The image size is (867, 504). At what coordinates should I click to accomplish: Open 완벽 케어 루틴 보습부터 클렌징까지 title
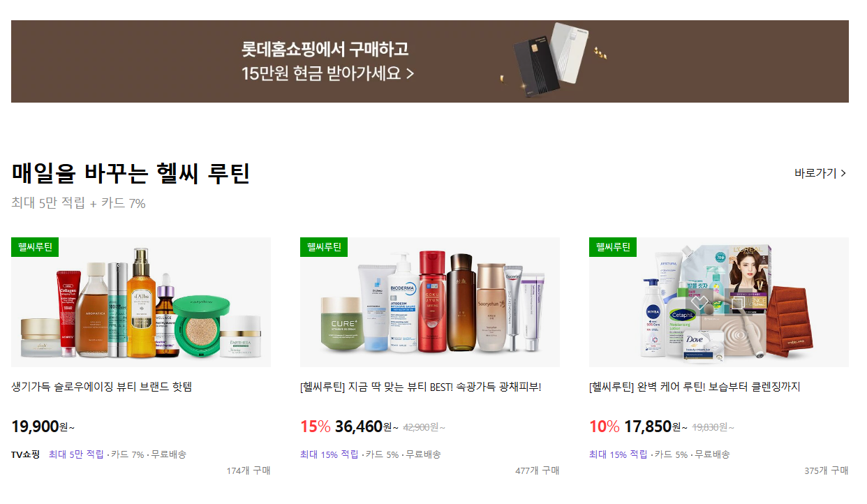[695, 387]
